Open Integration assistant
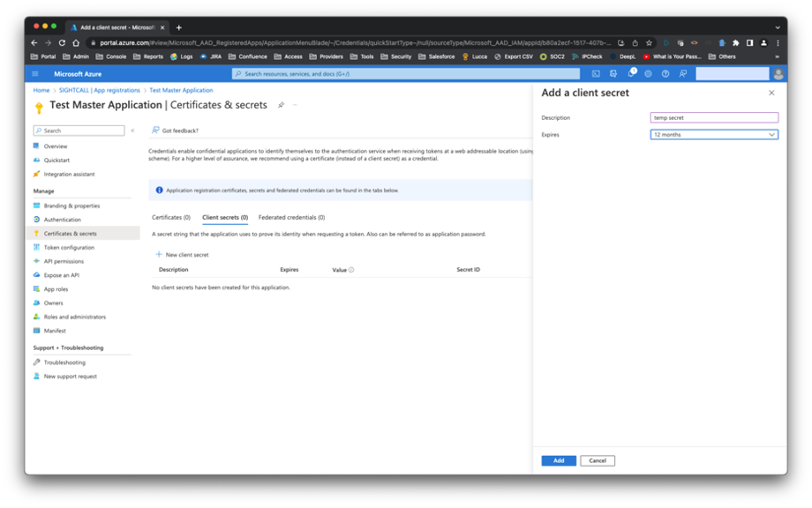The width and height of the screenshot is (812, 508). pos(69,175)
